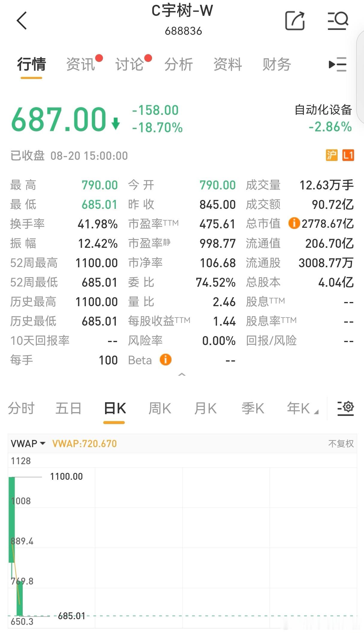Image resolution: width=364 pixels, height=633 pixels.
Task: Tap the 每股收益TTM value 1.44
Action: [225, 321]
